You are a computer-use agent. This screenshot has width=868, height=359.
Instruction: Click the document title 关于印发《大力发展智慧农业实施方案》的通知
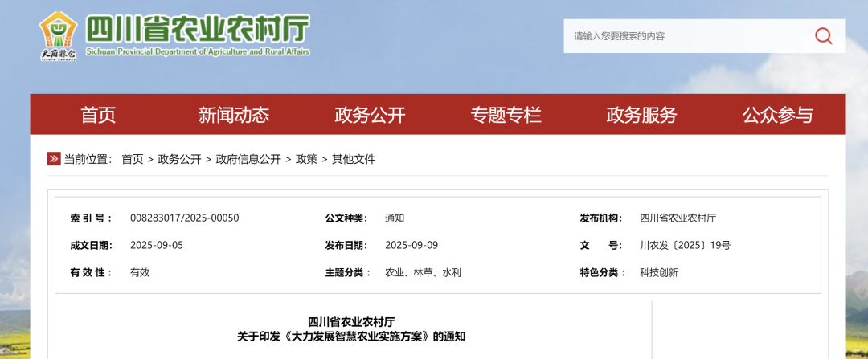coord(351,337)
